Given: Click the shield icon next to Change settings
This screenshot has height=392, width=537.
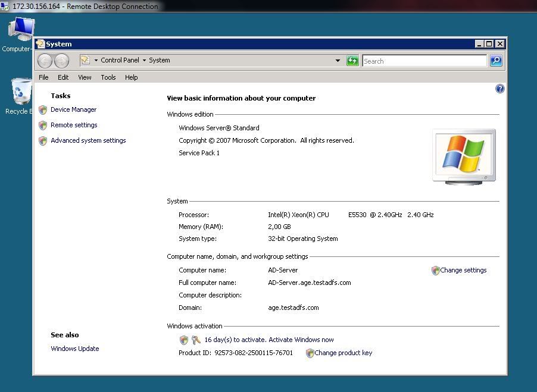Looking at the screenshot, I should tap(435, 271).
